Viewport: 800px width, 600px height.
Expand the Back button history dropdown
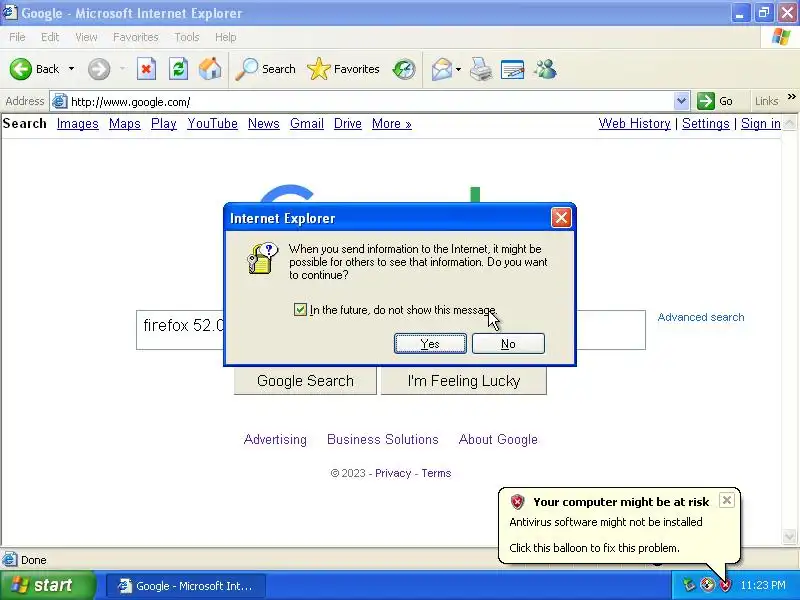tap(71, 69)
